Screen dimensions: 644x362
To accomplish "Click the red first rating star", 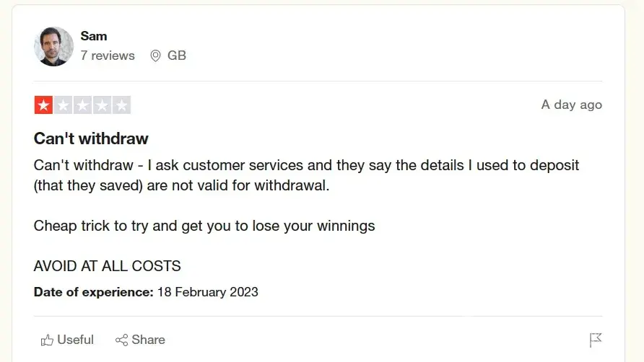I will pyautogui.click(x=43, y=105).
